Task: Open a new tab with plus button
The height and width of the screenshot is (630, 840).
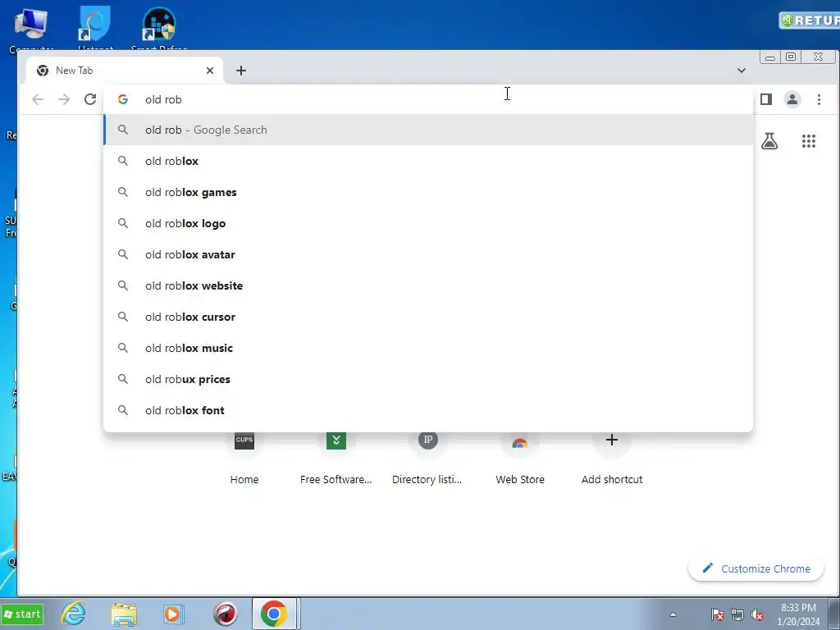Action: click(x=241, y=71)
